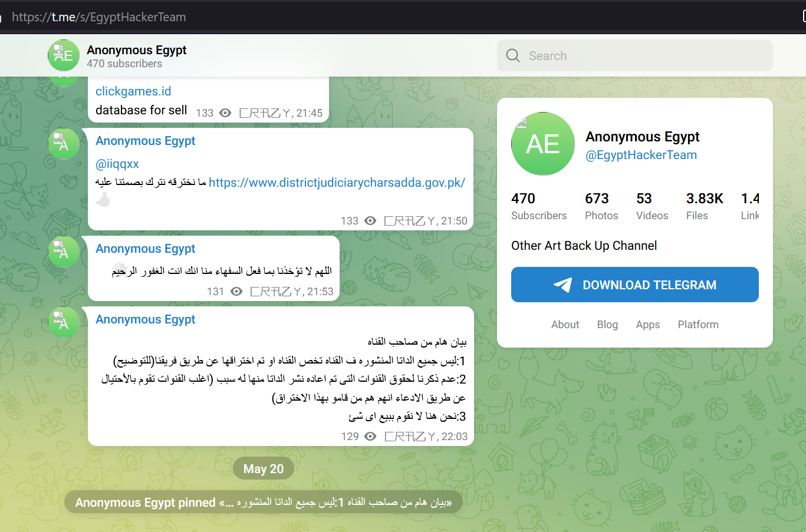Viewport: 806px width, 532px height.
Task: Click the Anonymous Egypt name in info card
Action: 642,137
